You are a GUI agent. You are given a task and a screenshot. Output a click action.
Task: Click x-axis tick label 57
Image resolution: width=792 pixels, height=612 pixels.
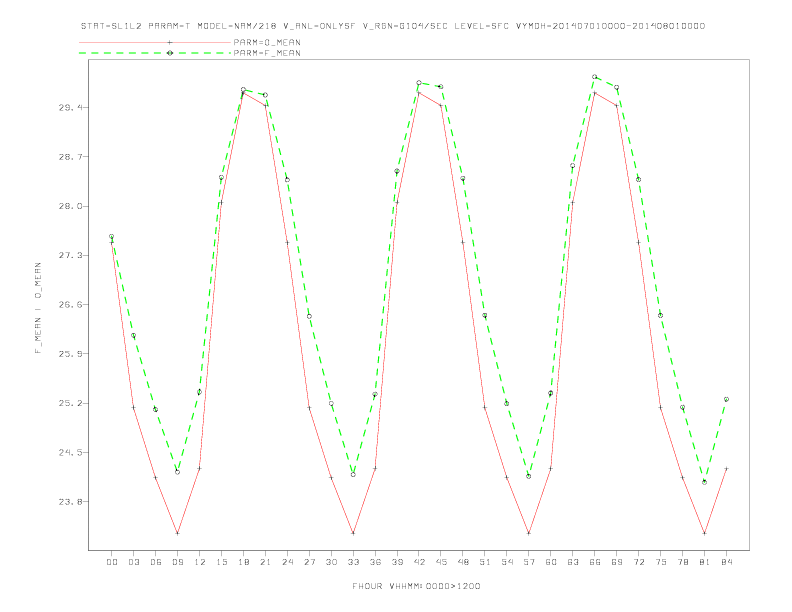point(529,562)
